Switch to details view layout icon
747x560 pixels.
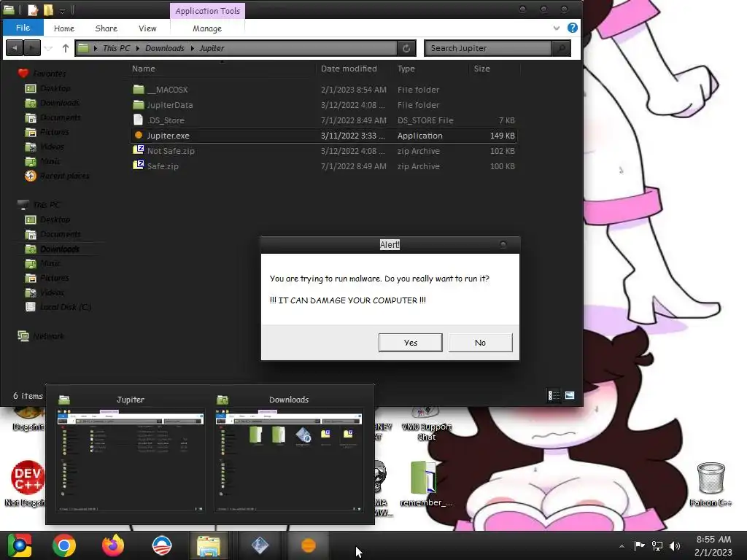click(x=554, y=395)
